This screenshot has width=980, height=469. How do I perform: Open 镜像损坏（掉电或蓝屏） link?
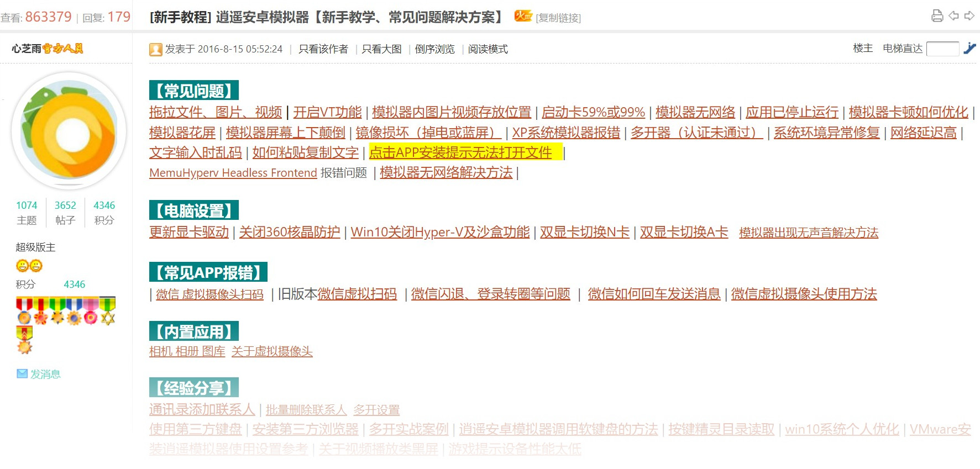[x=428, y=133]
